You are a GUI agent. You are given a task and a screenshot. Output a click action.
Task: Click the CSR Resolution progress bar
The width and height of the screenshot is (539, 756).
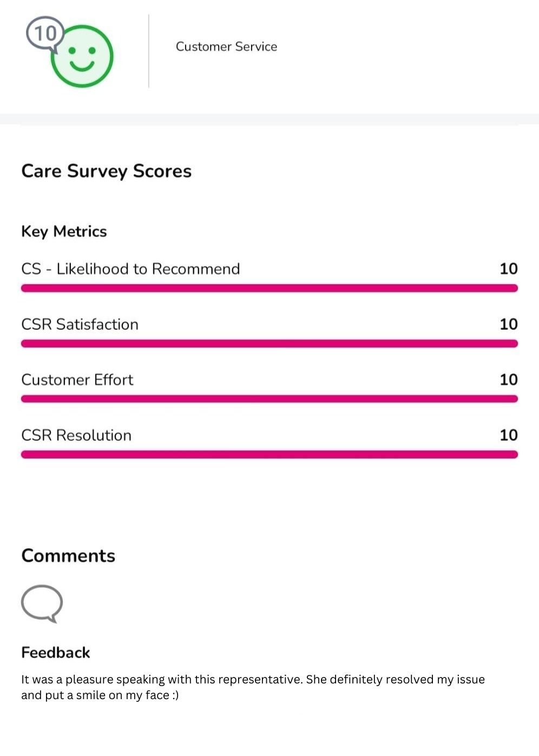pyautogui.click(x=269, y=454)
